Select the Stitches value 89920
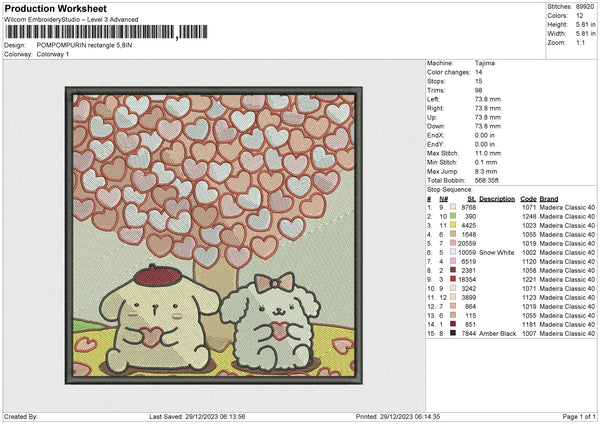 pos(585,7)
